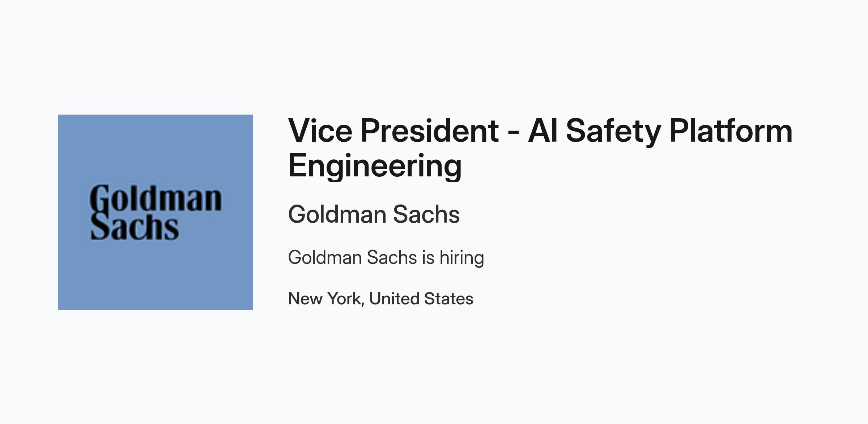Click the blue area beneath the logo wordmark
The image size is (868, 424).
156,275
